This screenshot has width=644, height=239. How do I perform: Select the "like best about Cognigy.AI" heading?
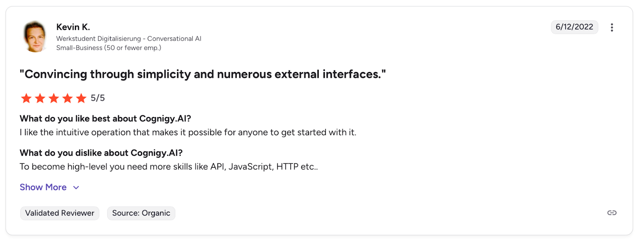pos(105,119)
